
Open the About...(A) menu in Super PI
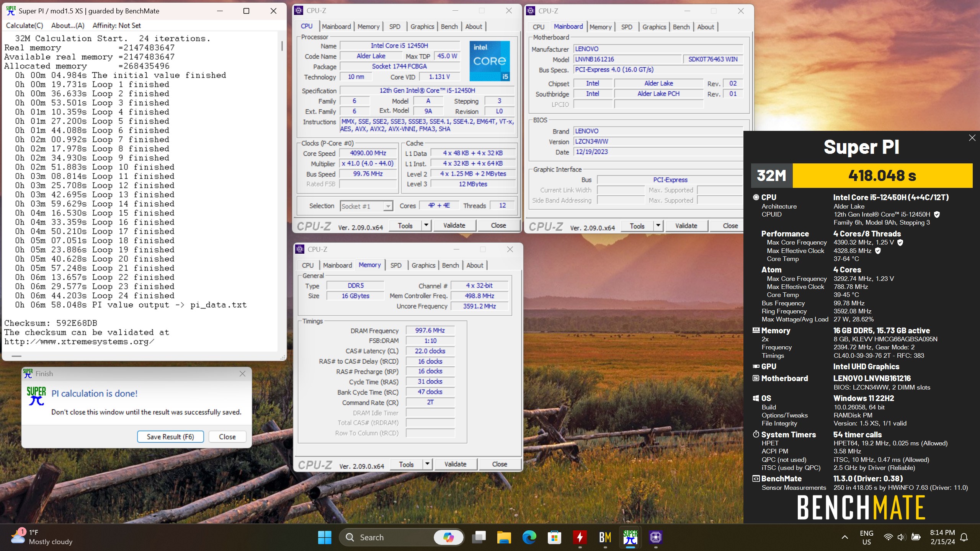pyautogui.click(x=68, y=26)
